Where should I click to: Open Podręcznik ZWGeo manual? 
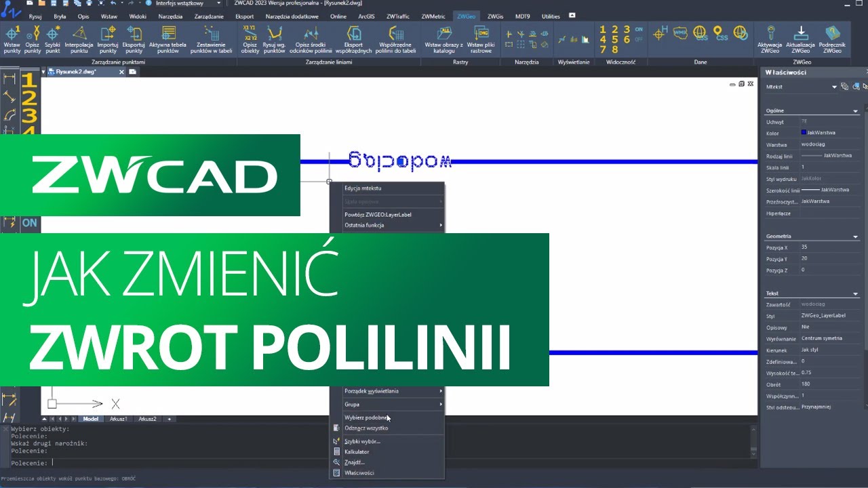(833, 39)
